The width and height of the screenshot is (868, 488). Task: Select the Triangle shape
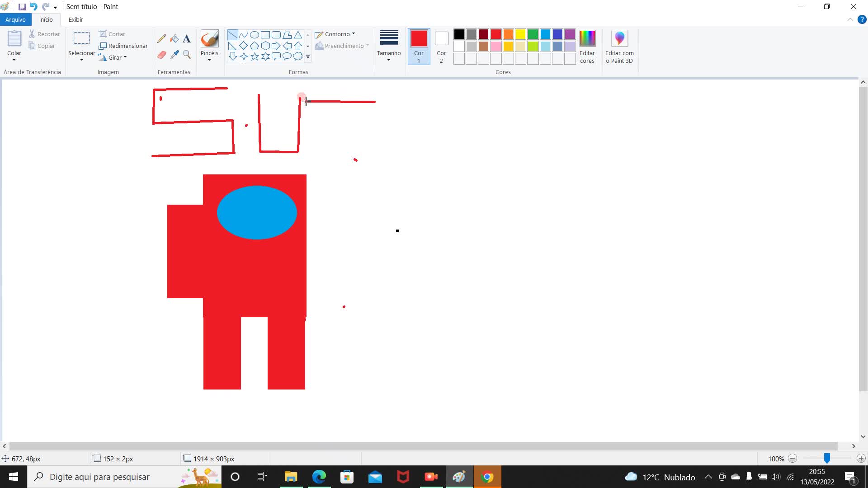[x=298, y=35]
